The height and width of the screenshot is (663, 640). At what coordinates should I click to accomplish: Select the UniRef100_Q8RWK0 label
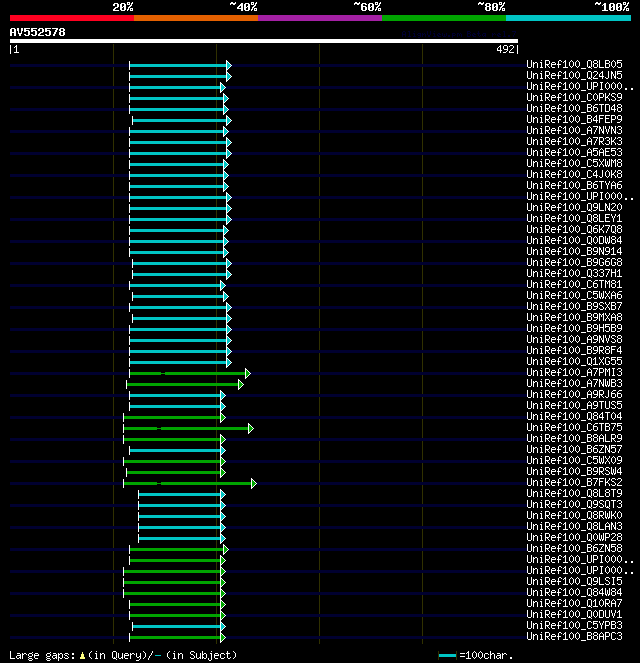pos(574,515)
